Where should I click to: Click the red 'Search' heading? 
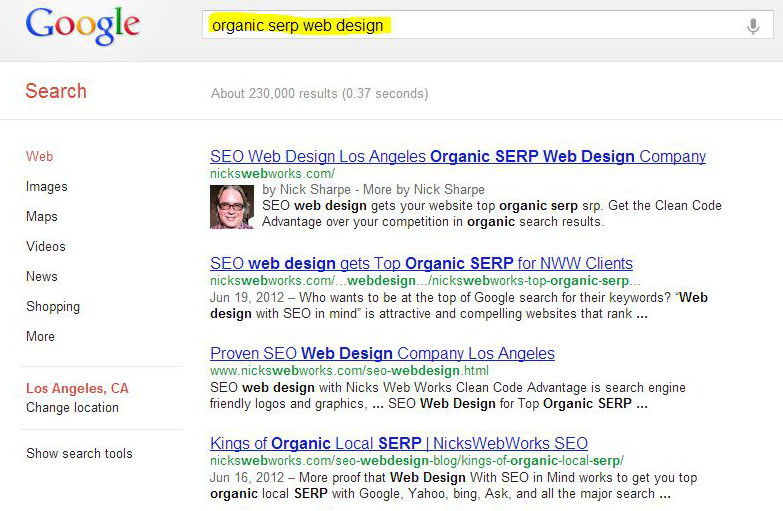[x=56, y=91]
